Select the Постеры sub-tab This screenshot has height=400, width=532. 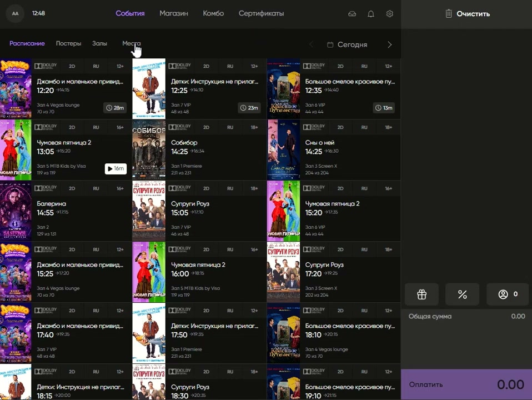coord(68,43)
